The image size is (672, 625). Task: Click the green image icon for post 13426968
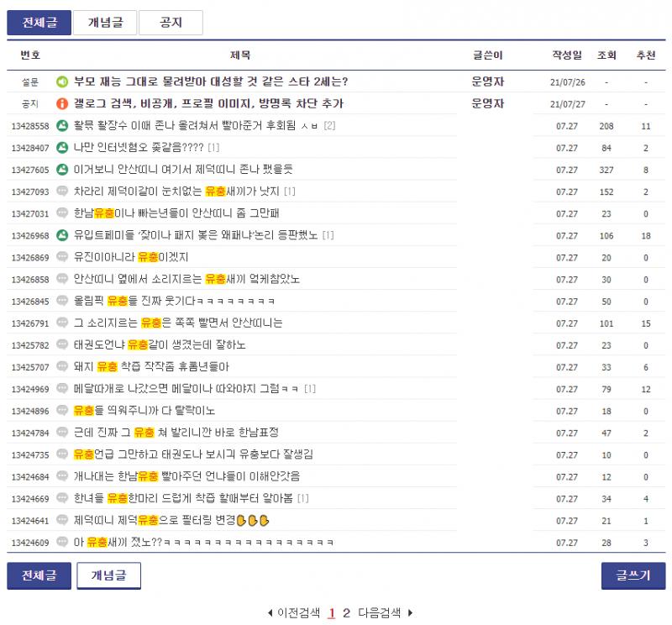(x=62, y=235)
